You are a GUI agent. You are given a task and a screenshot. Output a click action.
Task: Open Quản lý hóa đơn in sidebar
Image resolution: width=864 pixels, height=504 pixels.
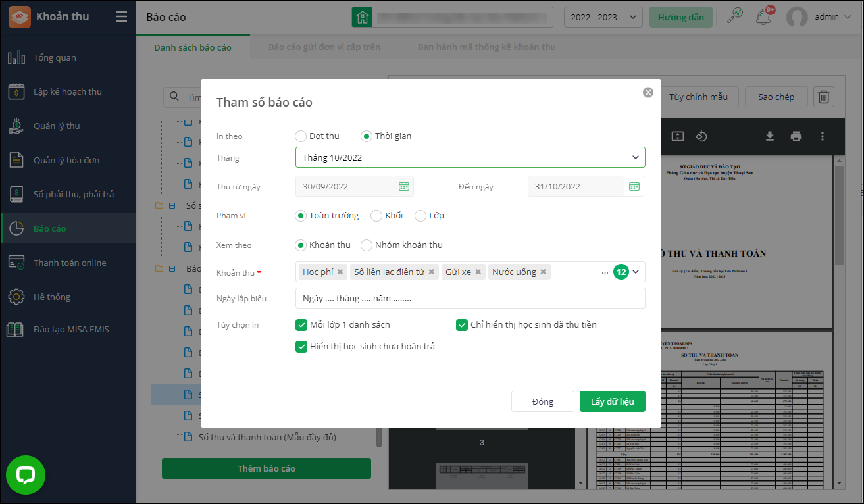click(66, 160)
